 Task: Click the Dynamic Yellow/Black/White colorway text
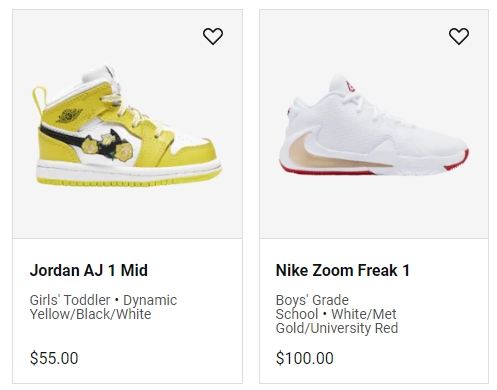[103, 307]
